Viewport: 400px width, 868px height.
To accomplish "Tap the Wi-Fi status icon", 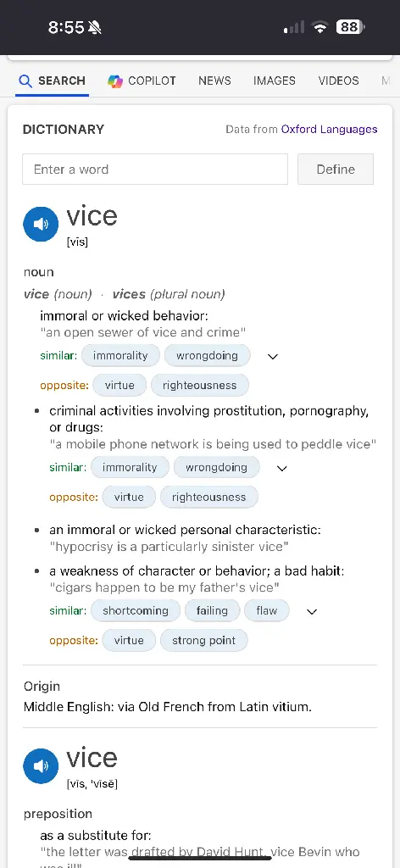I will point(319,27).
